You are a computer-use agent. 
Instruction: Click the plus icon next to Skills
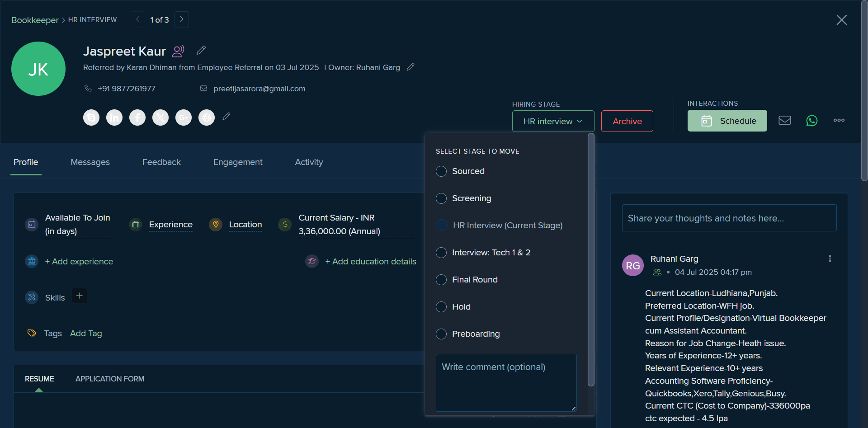[x=79, y=296]
